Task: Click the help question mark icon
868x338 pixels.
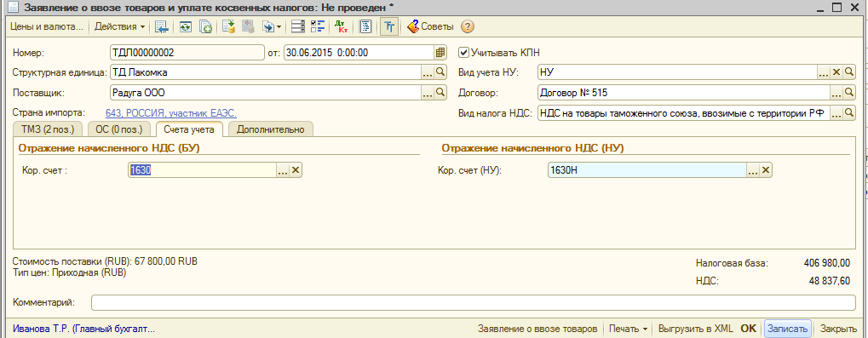Action: pos(467,26)
